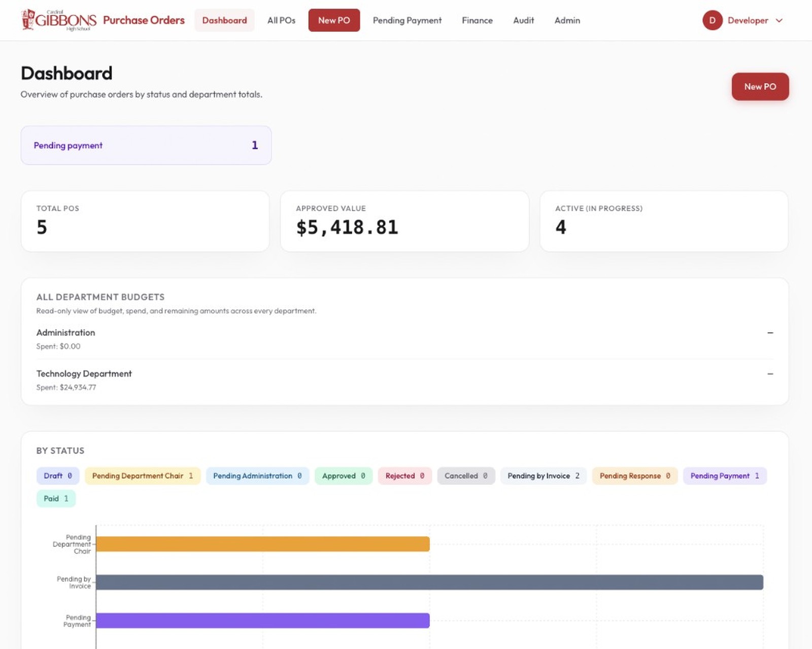Open the Pending payment summary card
The width and height of the screenshot is (812, 649).
pos(146,145)
